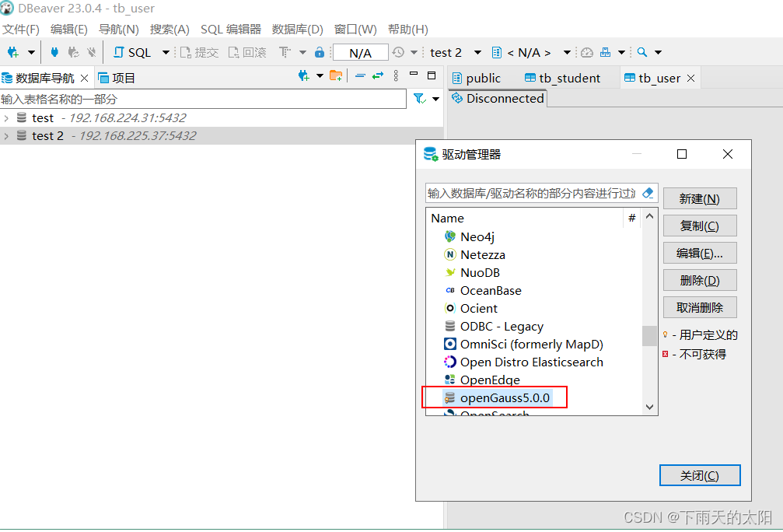Switch to the 'public' editor tab
783x532 pixels.
(x=477, y=79)
